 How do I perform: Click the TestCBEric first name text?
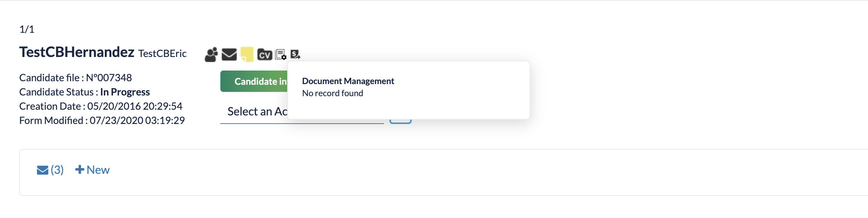(162, 53)
